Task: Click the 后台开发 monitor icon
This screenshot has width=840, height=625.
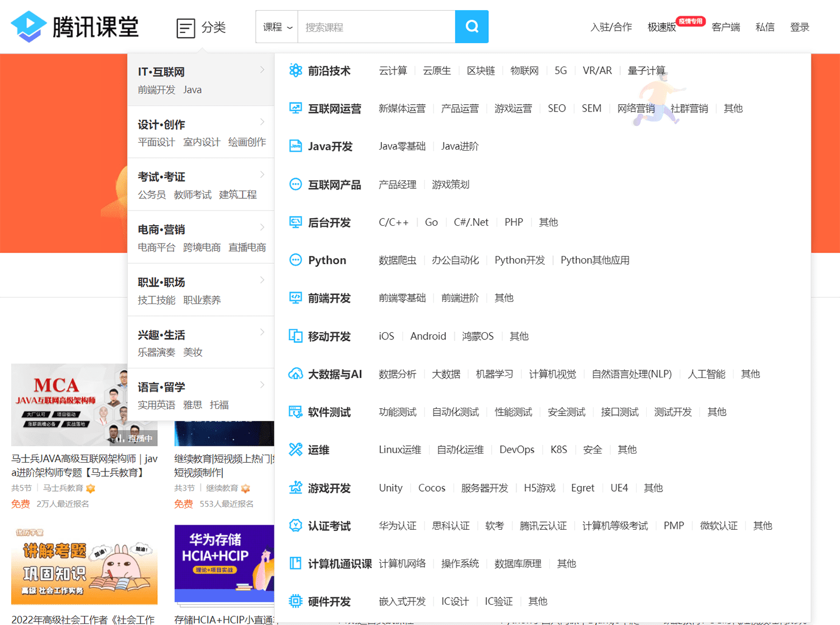Action: [295, 222]
